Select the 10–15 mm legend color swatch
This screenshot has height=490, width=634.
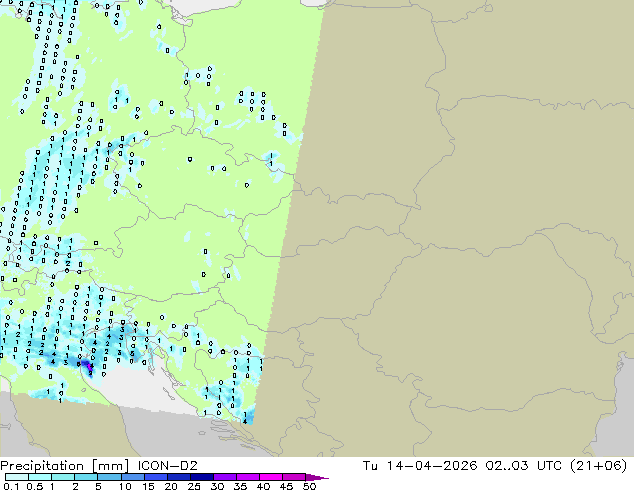click(132, 477)
